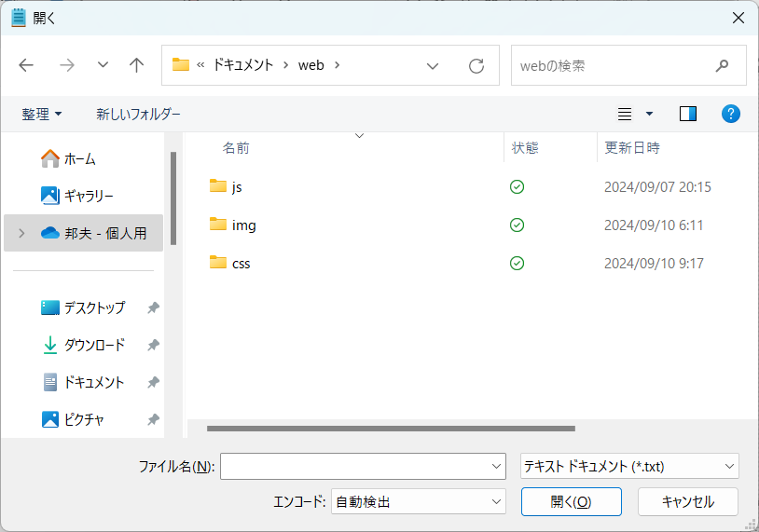Screen dimensions: 759x532
Task: Toggle the preview pane icon
Action: (688, 115)
